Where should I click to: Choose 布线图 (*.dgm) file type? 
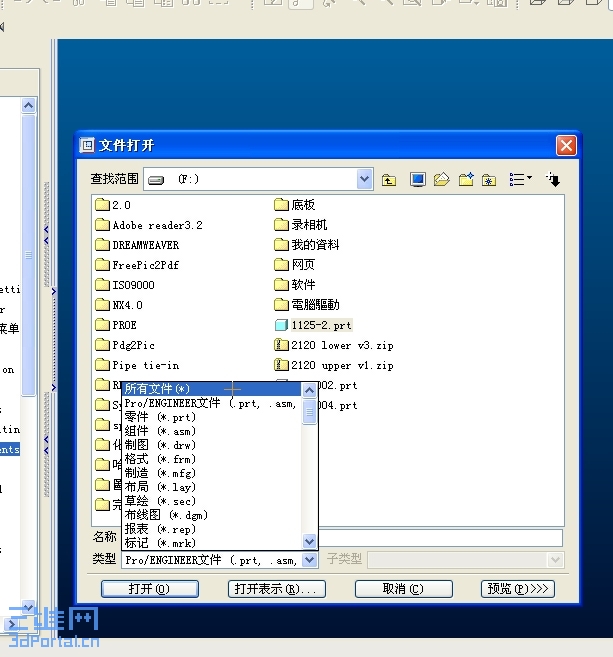212,515
